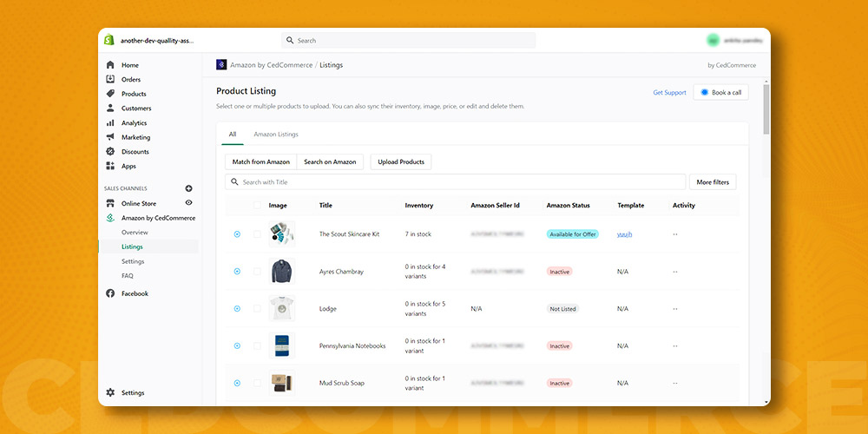Switch to the Amazon Listings tab

[x=276, y=134]
